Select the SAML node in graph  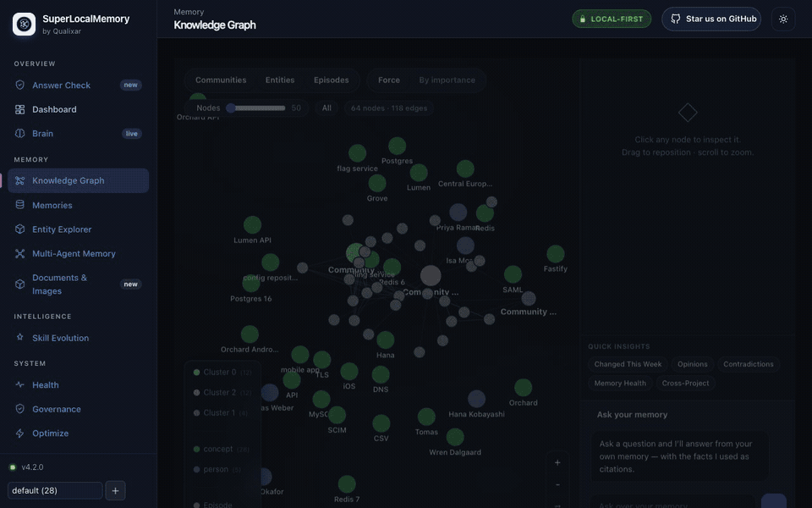tap(513, 274)
